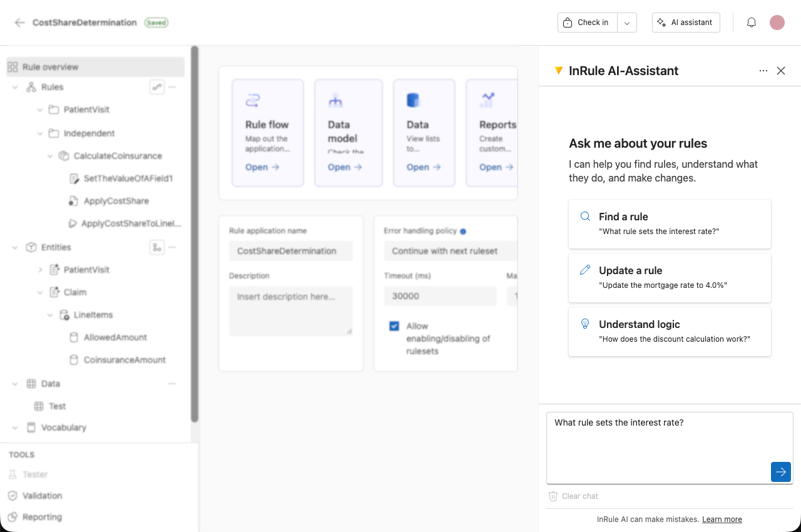Toggle the AI-Assistant options via ellipsis menu
This screenshot has height=532, width=801.
[763, 71]
